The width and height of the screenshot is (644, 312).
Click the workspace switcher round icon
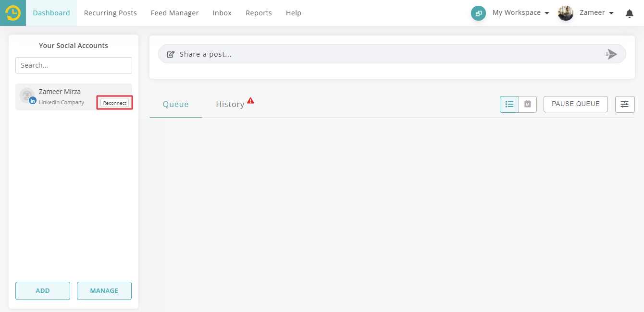pos(478,13)
